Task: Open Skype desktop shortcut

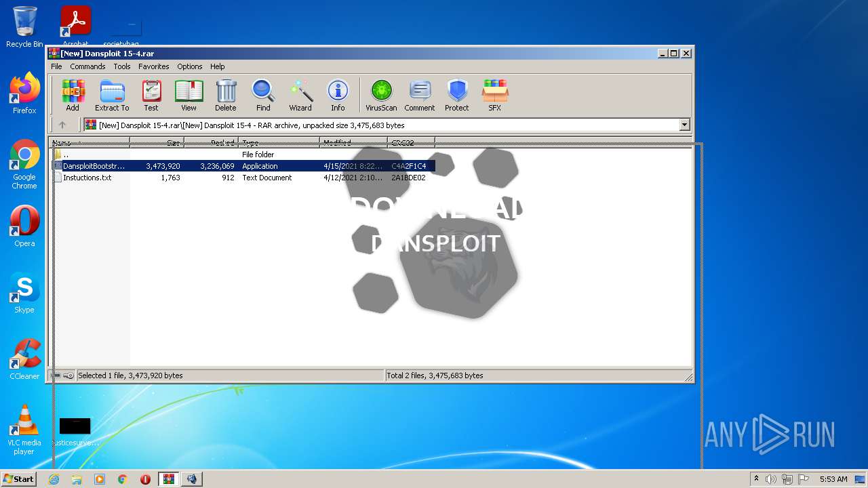Action: (x=24, y=293)
